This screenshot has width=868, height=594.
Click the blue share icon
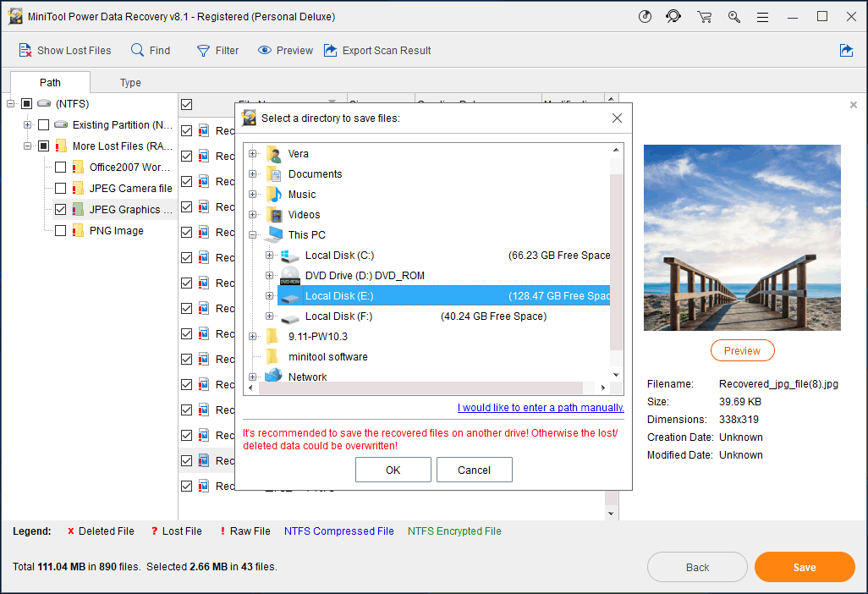tap(846, 51)
